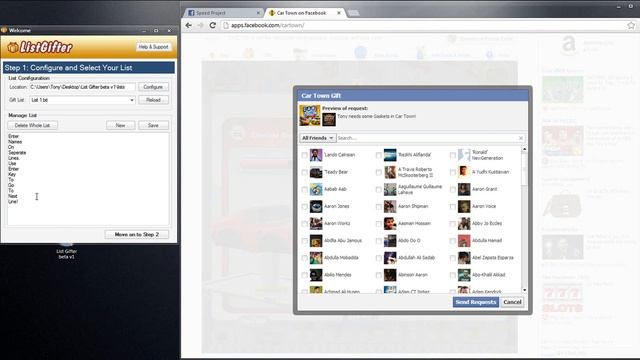Image resolution: width=640 pixels, height=360 pixels.
Task: Tick the checkbox for Teddy Bear
Action: coord(304,172)
